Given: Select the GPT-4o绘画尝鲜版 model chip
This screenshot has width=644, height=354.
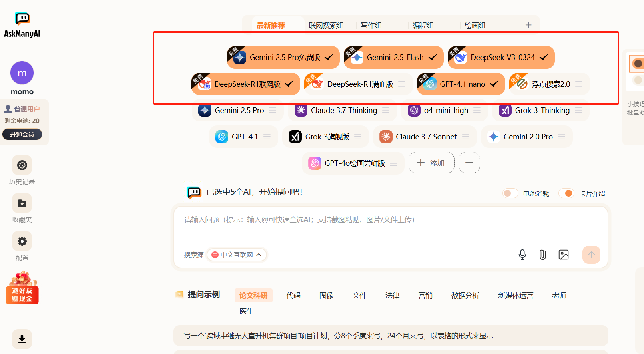Looking at the screenshot, I should [353, 163].
